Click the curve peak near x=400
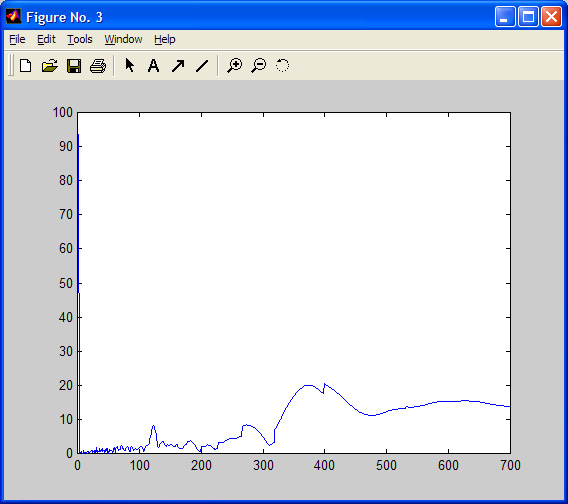The height and width of the screenshot is (504, 568). coord(325,384)
